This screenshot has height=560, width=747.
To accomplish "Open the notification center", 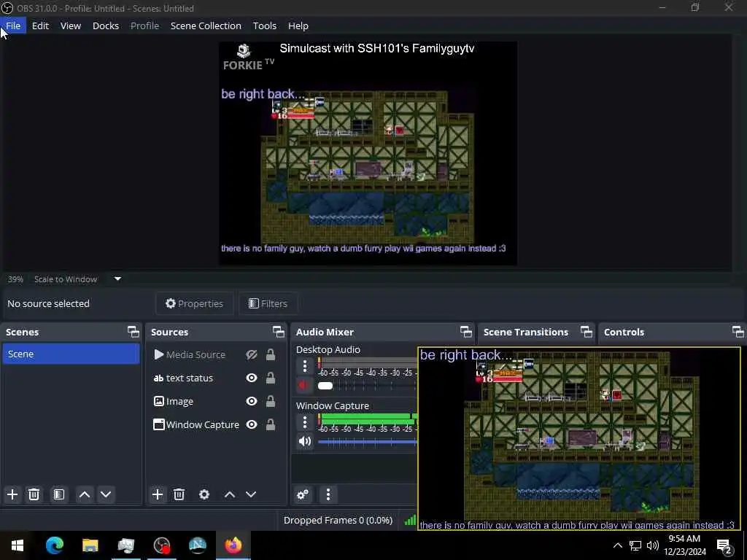I will tap(724, 545).
